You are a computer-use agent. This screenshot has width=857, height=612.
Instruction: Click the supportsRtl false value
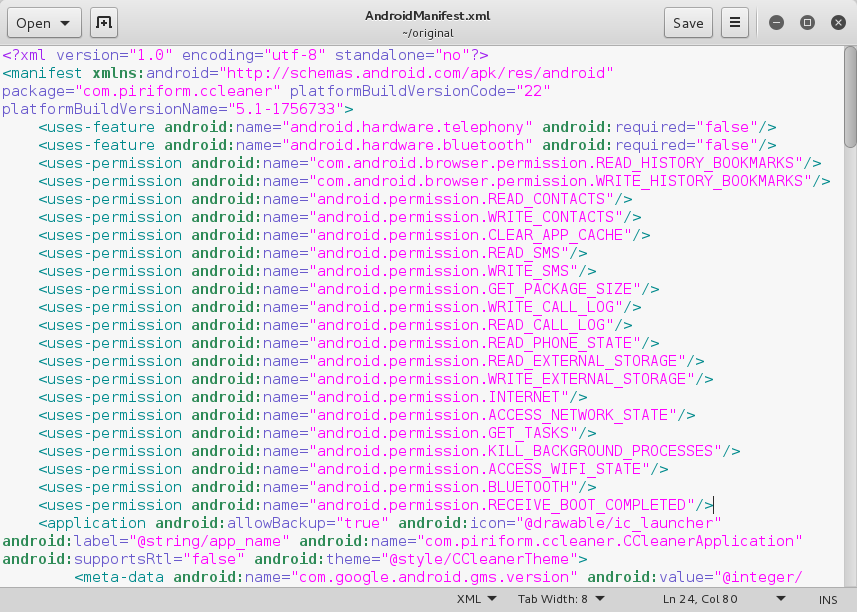pyautogui.click(x=213, y=560)
